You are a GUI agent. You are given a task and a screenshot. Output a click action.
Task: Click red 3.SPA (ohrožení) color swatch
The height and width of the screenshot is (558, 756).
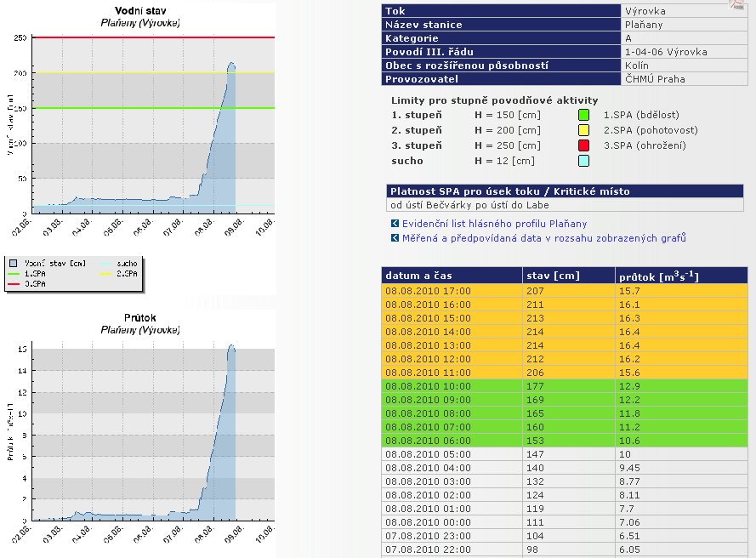[583, 145]
